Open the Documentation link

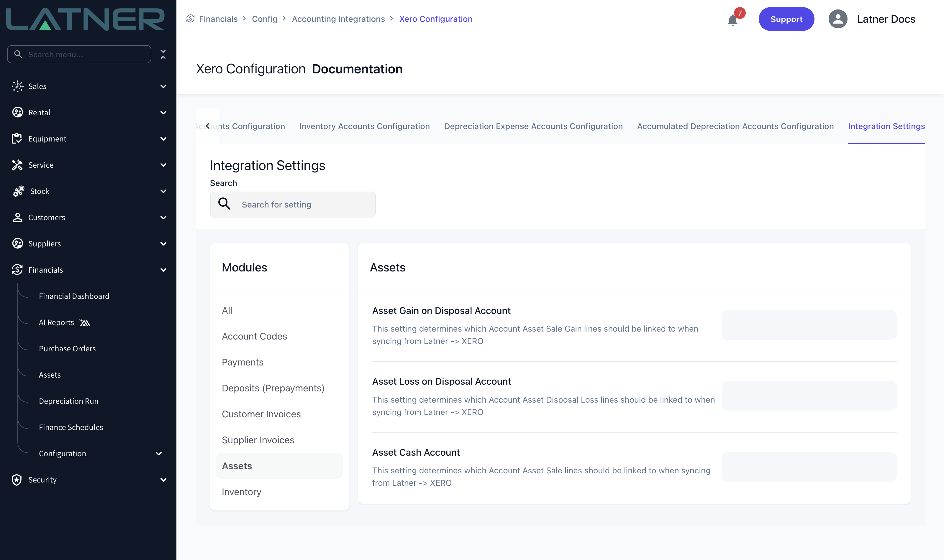coord(357,69)
